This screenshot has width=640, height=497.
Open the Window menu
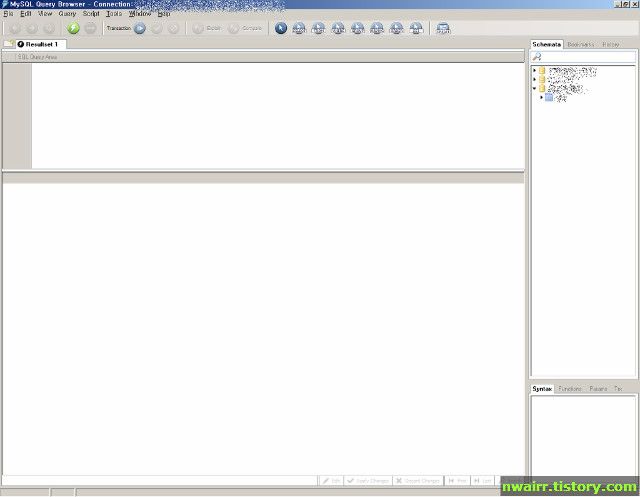(x=140, y=13)
